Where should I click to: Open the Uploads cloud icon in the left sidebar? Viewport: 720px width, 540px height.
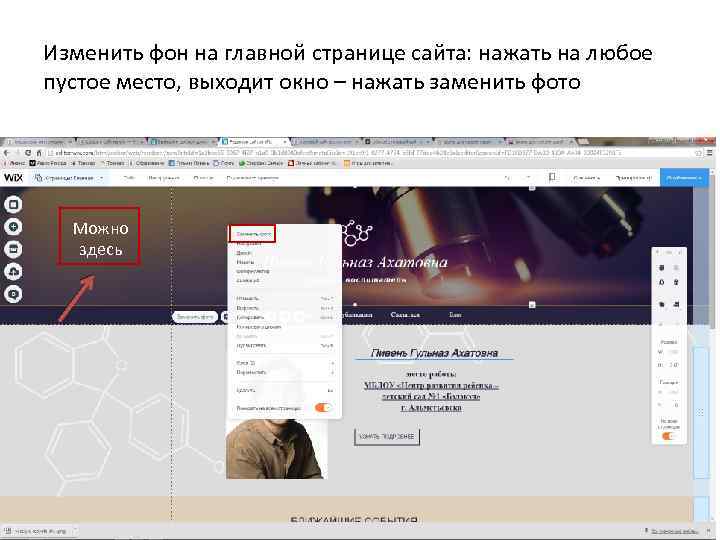pos(13,272)
